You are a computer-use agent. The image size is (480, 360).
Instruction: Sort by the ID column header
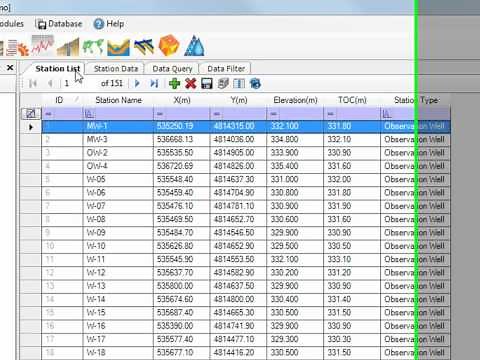pos(62,100)
